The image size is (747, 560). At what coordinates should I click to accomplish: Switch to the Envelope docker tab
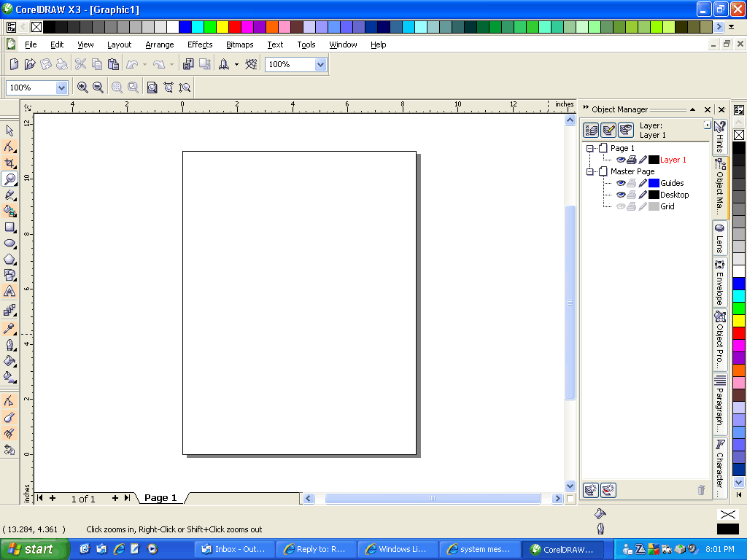click(720, 283)
